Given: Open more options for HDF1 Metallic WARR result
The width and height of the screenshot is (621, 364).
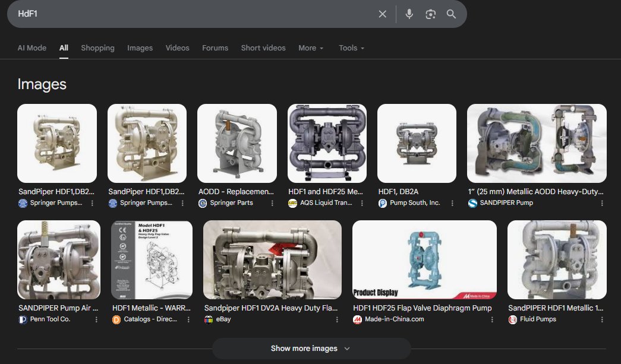Looking at the screenshot, I should pyautogui.click(x=188, y=319).
